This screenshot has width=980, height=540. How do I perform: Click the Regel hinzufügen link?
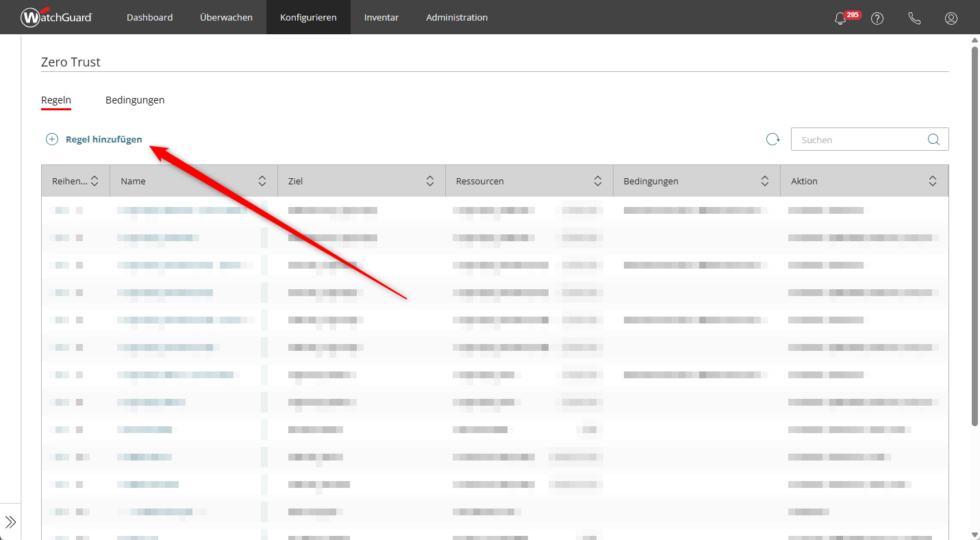104,139
